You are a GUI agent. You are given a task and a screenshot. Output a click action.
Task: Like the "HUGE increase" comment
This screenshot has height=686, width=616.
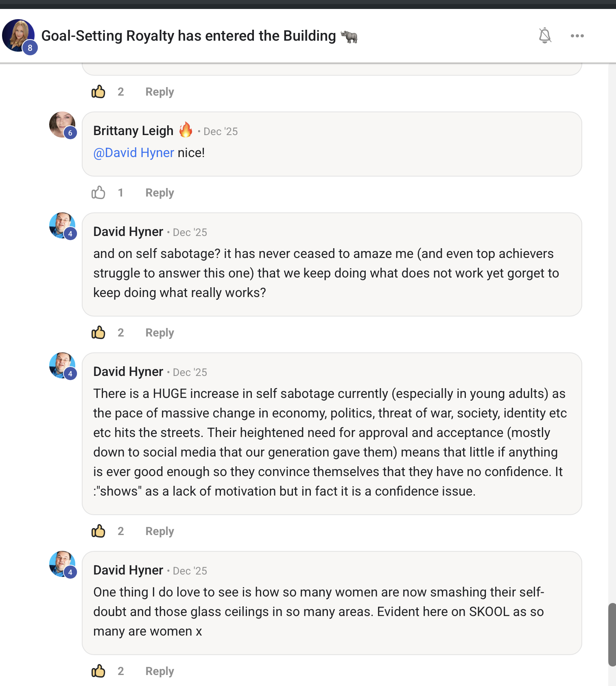coord(98,531)
